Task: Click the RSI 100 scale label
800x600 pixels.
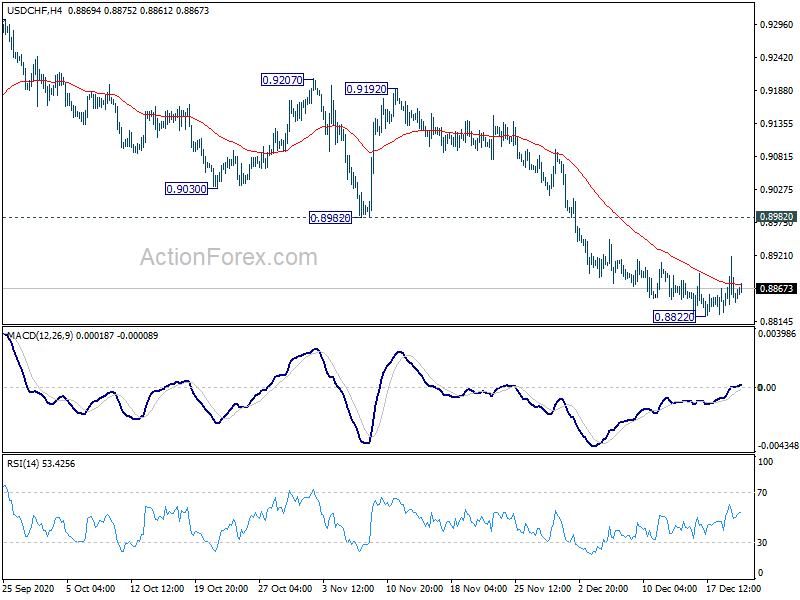Action: pos(766,462)
